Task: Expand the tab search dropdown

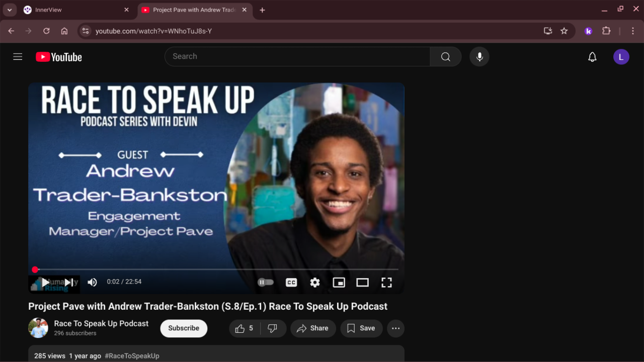Action: pos(9,10)
